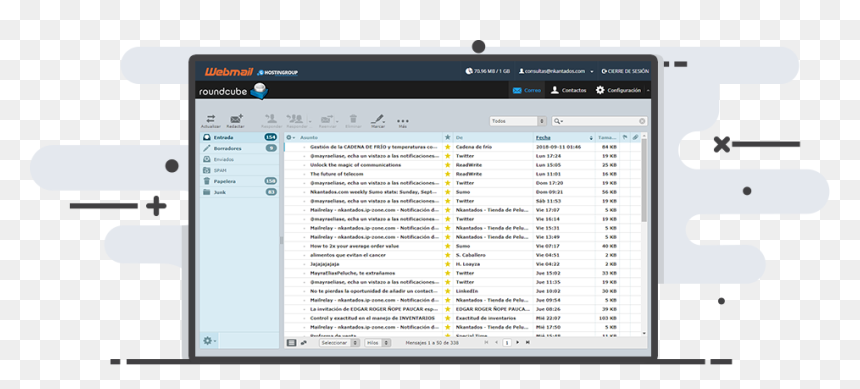Select the SPAM folder
The height and width of the screenshot is (389, 860).
click(240, 170)
